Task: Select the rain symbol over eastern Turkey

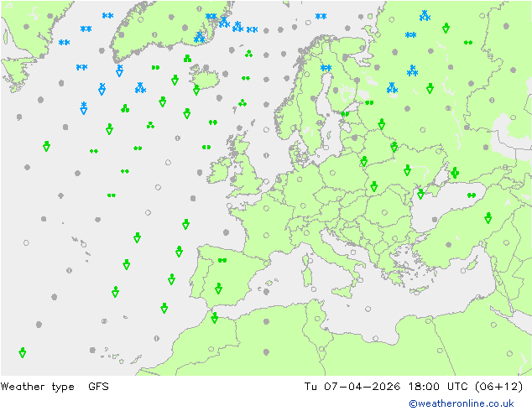Action: click(488, 218)
